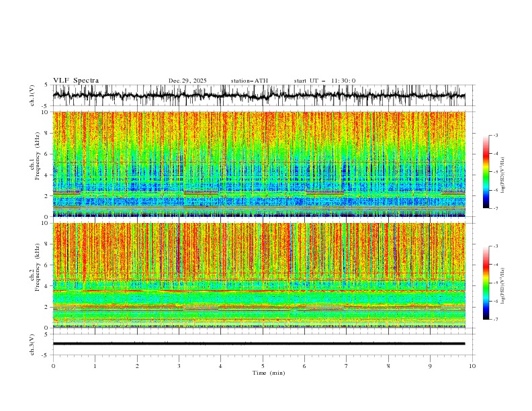Click the "-3" label on ch.1 colorbar
Screen dimensions: 532x411
click(x=495, y=135)
